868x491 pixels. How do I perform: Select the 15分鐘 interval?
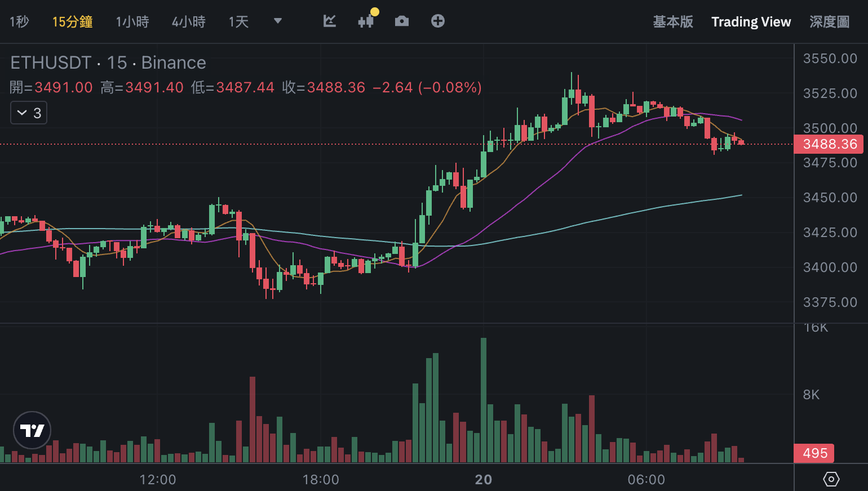[x=72, y=22]
